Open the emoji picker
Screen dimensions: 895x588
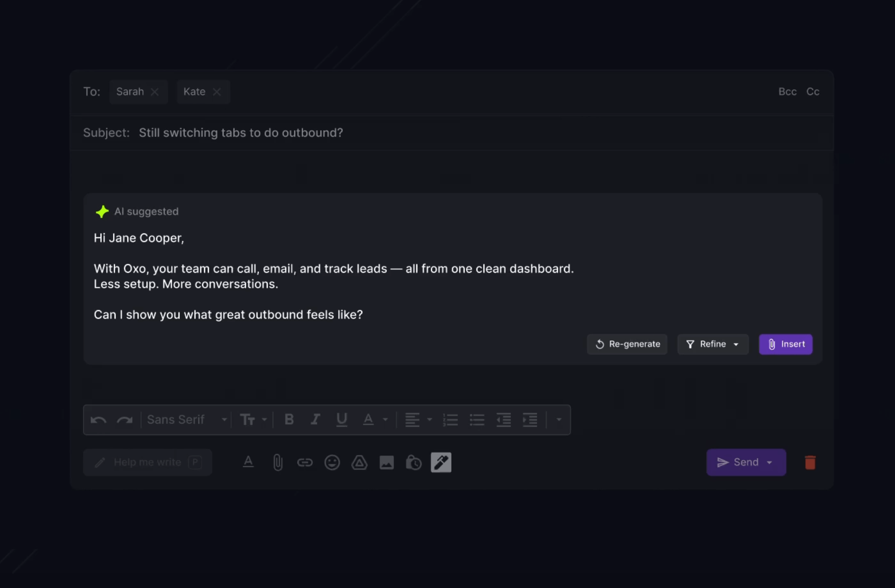point(332,463)
